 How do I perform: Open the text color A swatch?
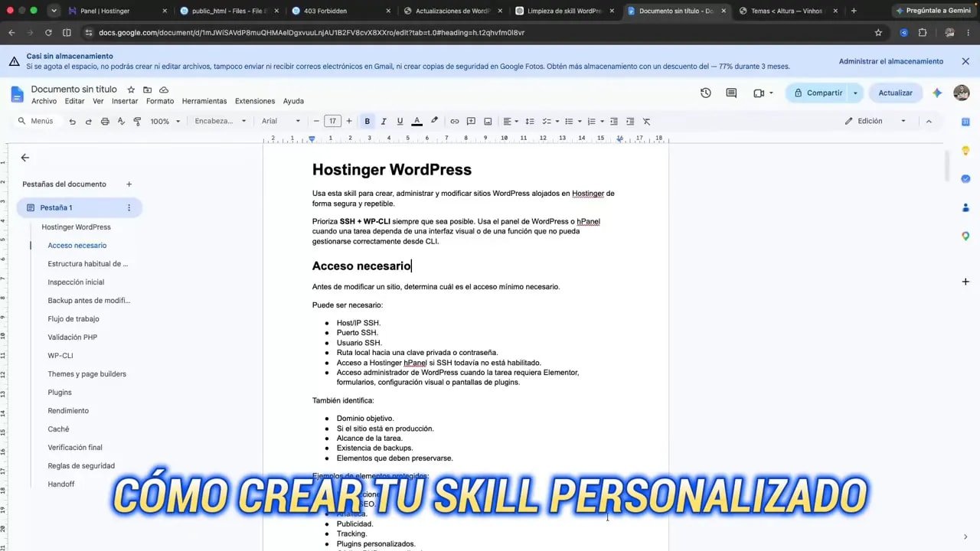coord(417,121)
